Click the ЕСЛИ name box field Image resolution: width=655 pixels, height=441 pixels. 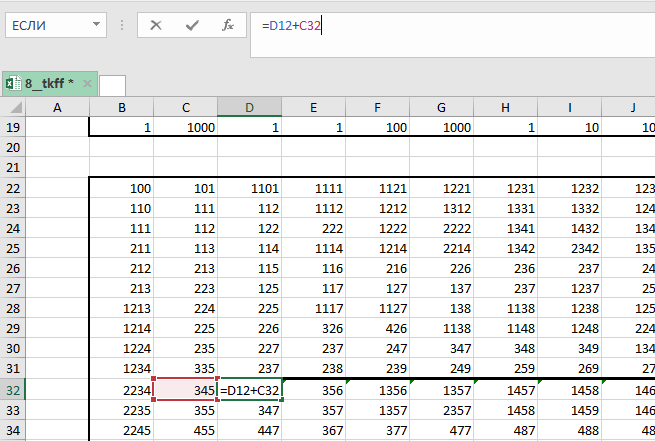[x=45, y=26]
